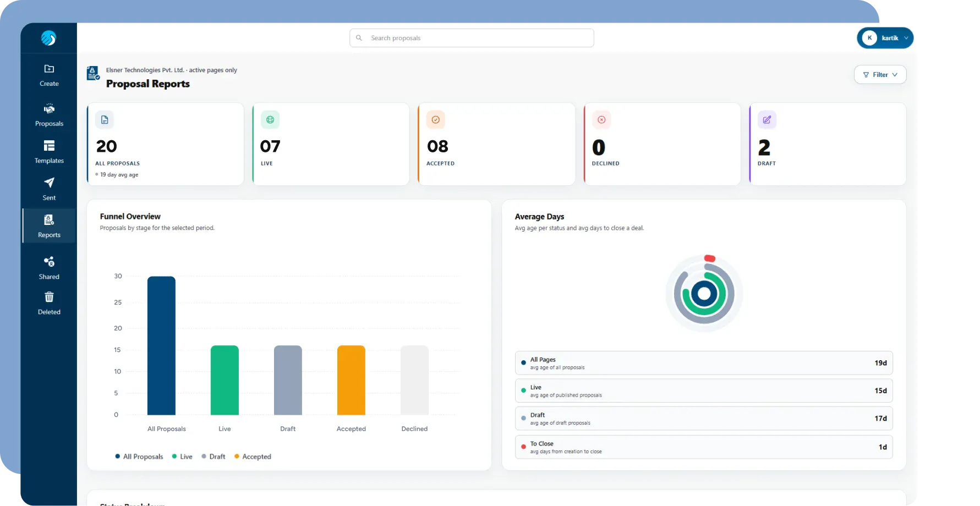
Task: Click the orange Accepted bar in chart
Action: click(x=351, y=380)
